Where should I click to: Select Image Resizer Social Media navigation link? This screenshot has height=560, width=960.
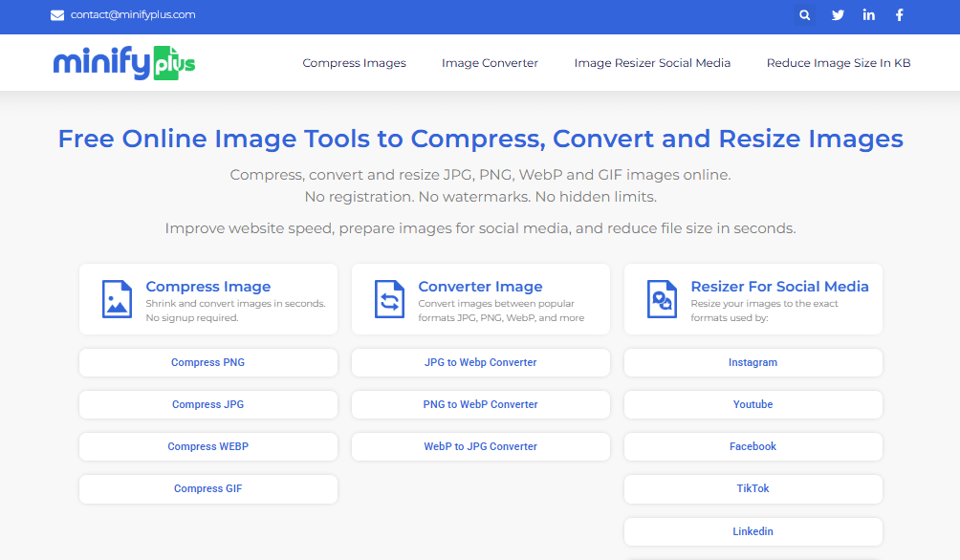[x=652, y=62]
